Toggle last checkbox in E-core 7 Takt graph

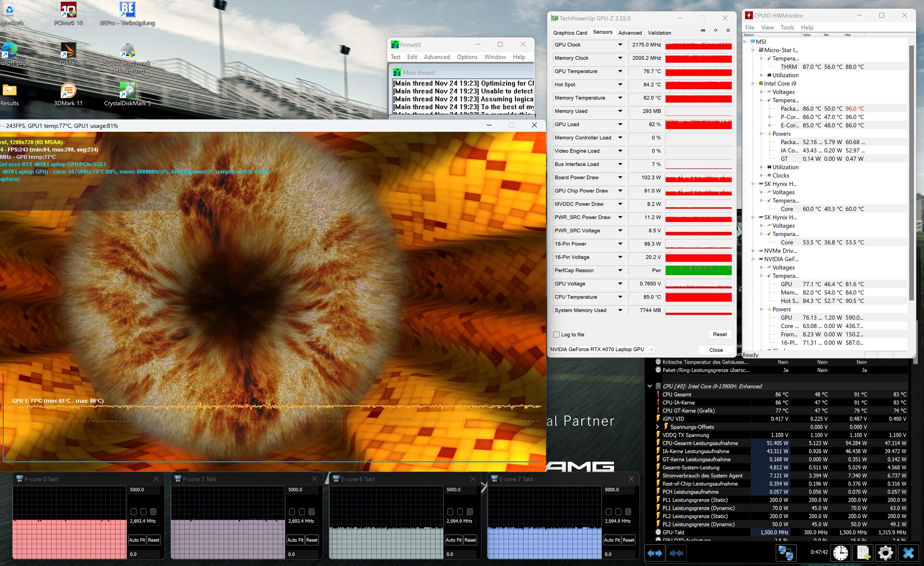point(628,512)
